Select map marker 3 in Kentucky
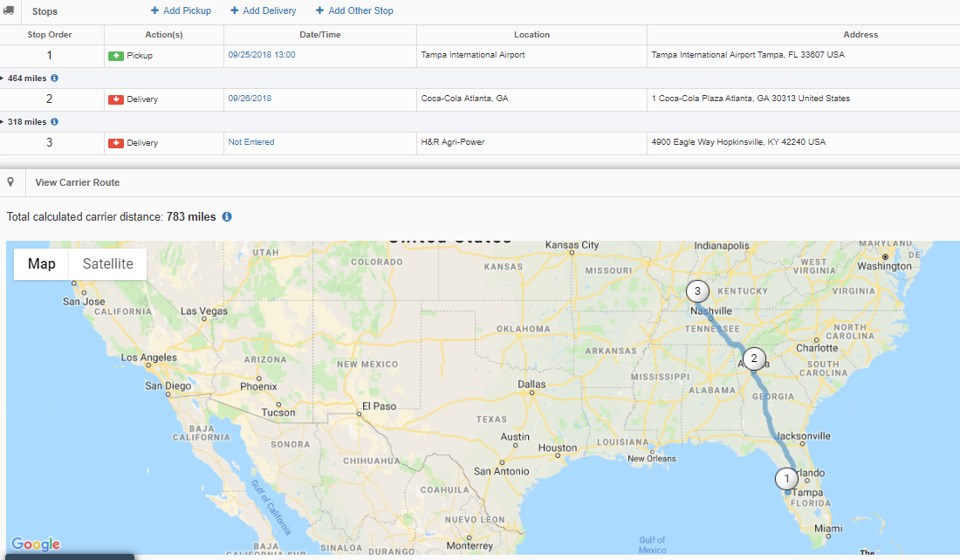 pyautogui.click(x=697, y=291)
